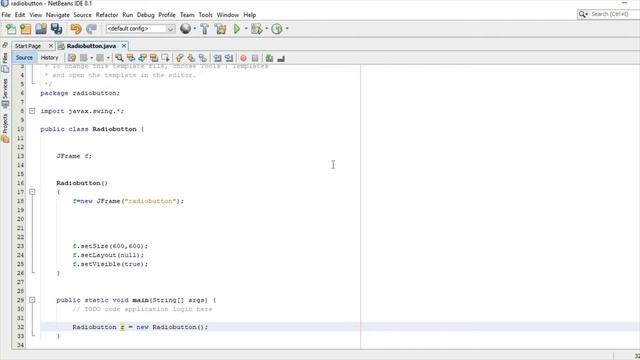This screenshot has height=360, width=640.
Task: Click the Open Project icon
Action: (x=41, y=29)
